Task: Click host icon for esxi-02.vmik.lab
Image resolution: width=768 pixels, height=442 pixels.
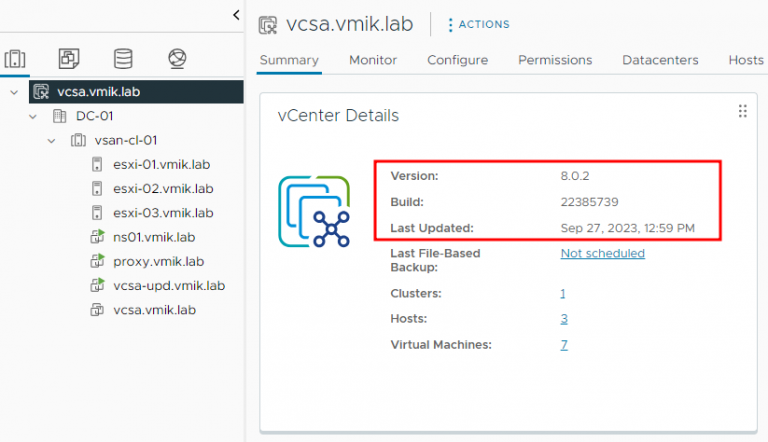Action: [97, 189]
